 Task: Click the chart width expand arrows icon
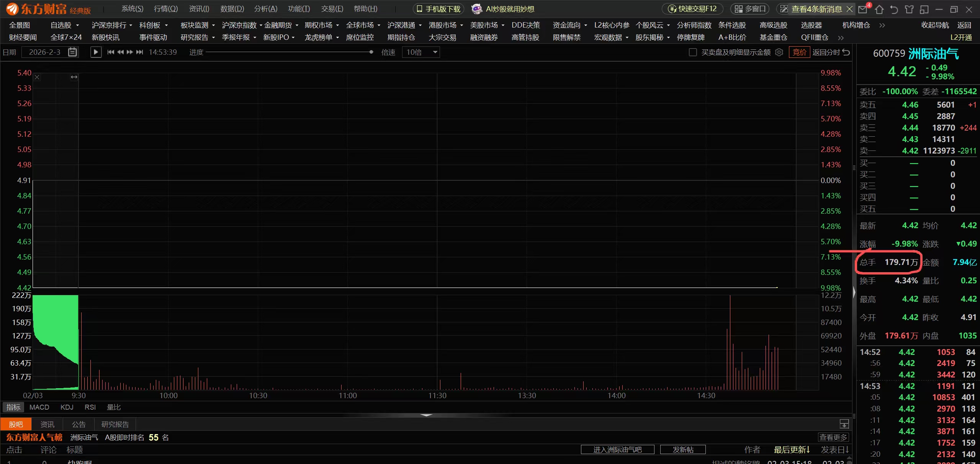click(x=74, y=77)
